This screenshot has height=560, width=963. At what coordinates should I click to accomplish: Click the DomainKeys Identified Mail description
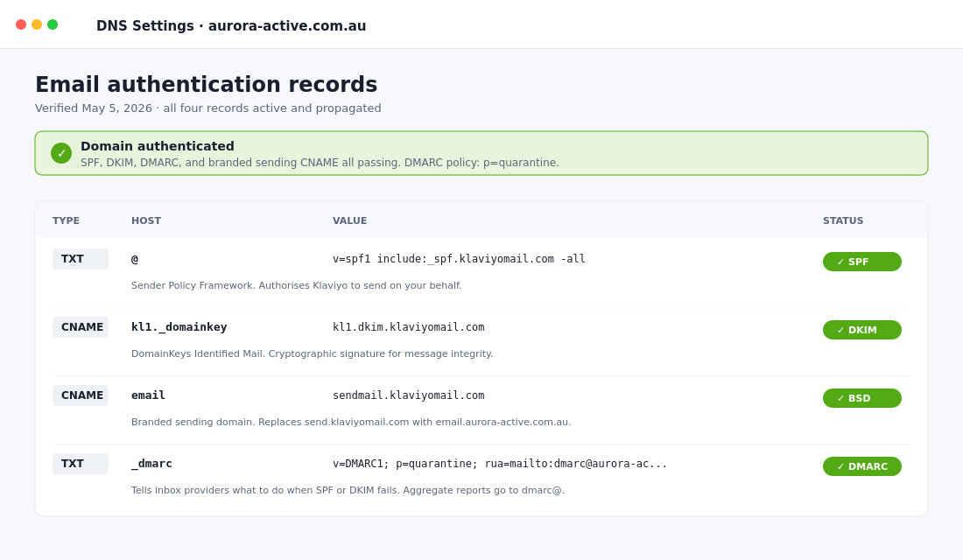[x=312, y=353]
